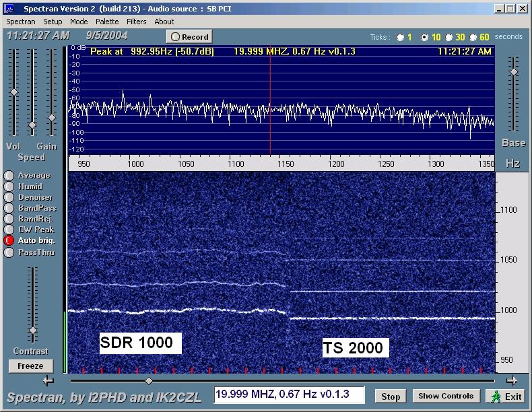Disable the Auto brig. option
The image size is (532, 412).
pos(9,240)
